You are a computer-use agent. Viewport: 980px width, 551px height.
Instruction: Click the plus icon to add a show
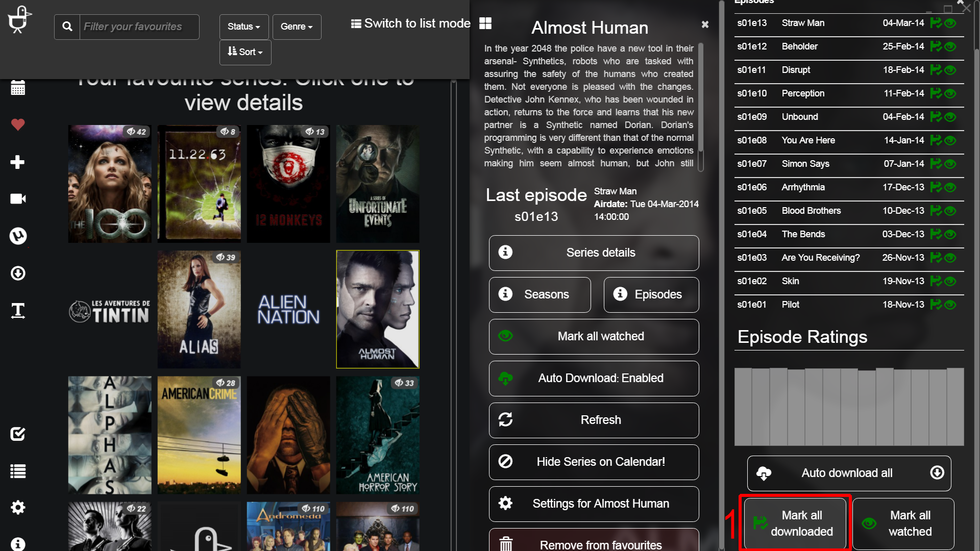18,162
